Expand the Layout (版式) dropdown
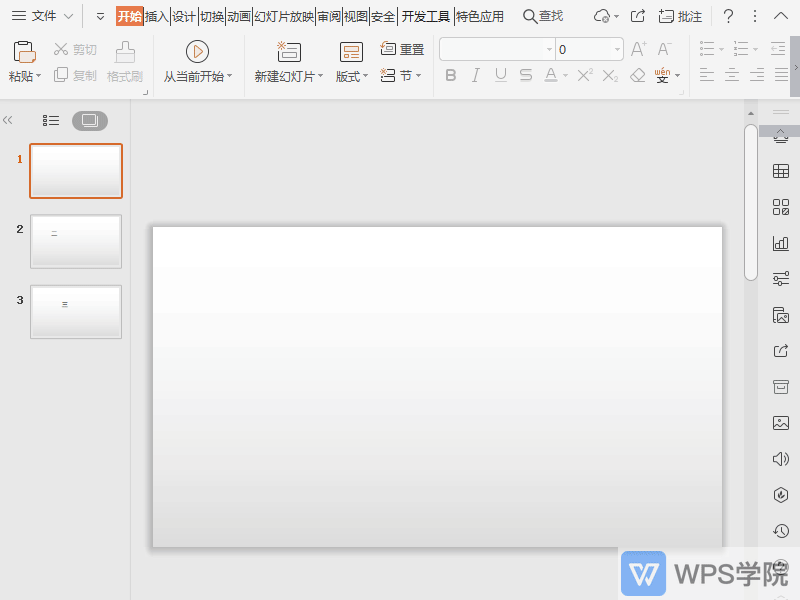 click(352, 76)
